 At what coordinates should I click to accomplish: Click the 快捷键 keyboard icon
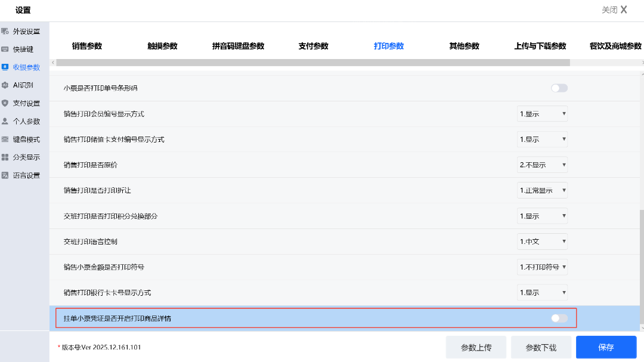pyautogui.click(x=5, y=49)
